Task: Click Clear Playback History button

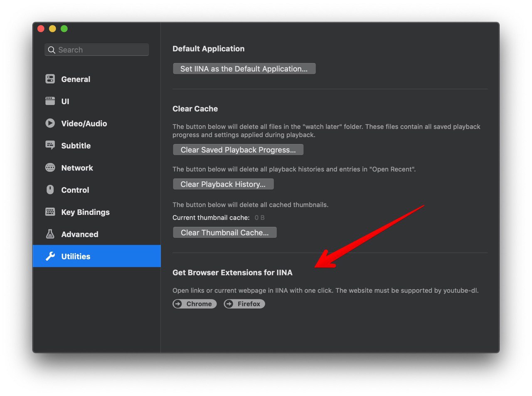Action: [223, 184]
